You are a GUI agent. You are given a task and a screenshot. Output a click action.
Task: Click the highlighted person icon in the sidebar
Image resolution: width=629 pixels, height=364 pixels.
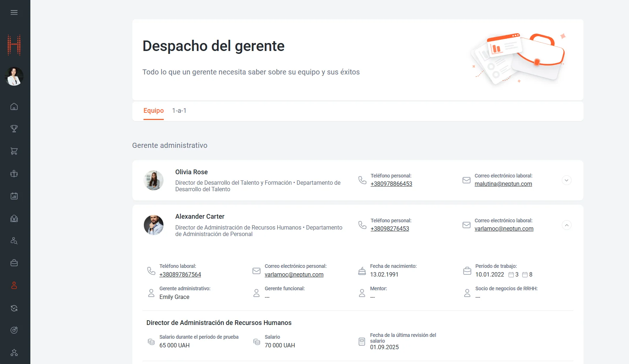pyautogui.click(x=14, y=286)
